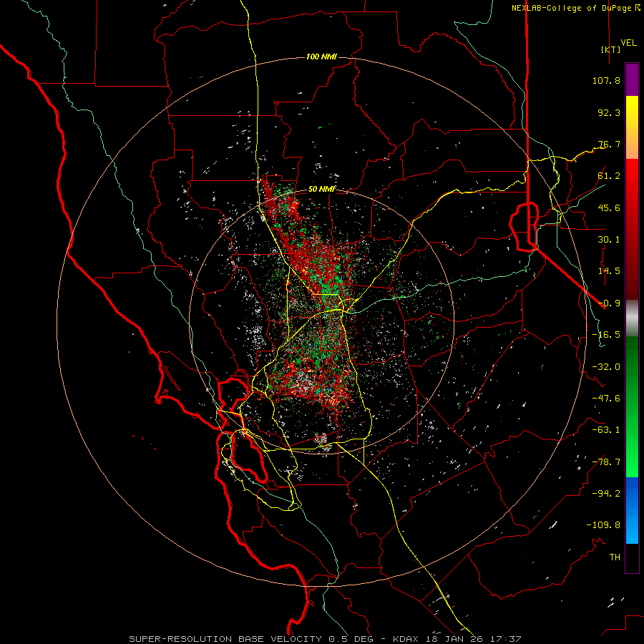Click the blue segment of the color bar

point(632,510)
